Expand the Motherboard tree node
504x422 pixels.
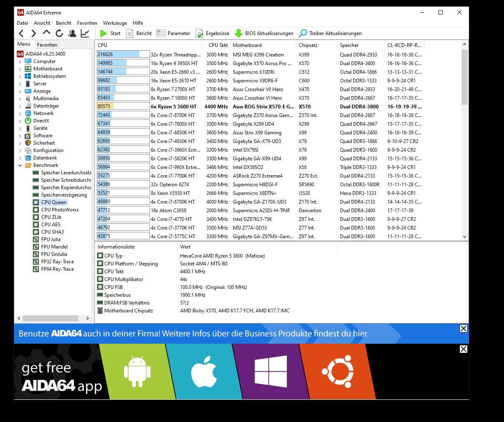click(20, 69)
